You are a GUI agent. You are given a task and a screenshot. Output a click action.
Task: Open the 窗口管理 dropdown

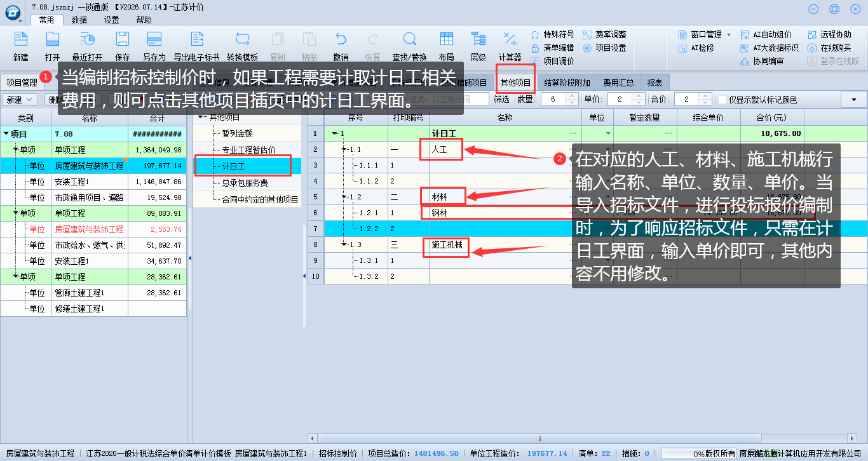(x=729, y=34)
